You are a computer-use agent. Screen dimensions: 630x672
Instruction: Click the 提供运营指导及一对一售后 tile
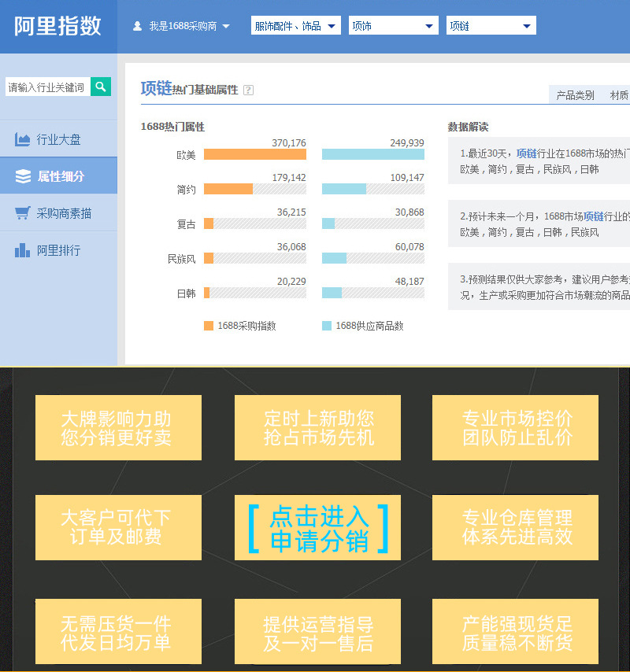(318, 631)
